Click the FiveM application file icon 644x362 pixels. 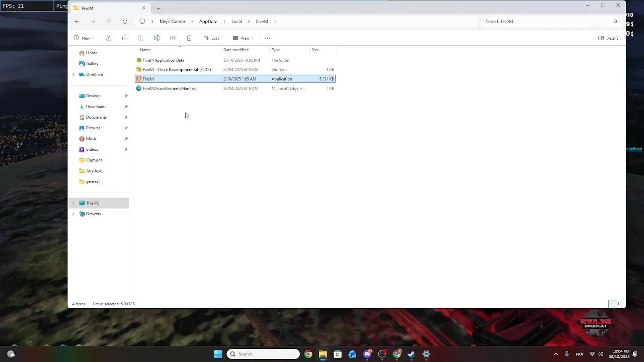point(139,79)
